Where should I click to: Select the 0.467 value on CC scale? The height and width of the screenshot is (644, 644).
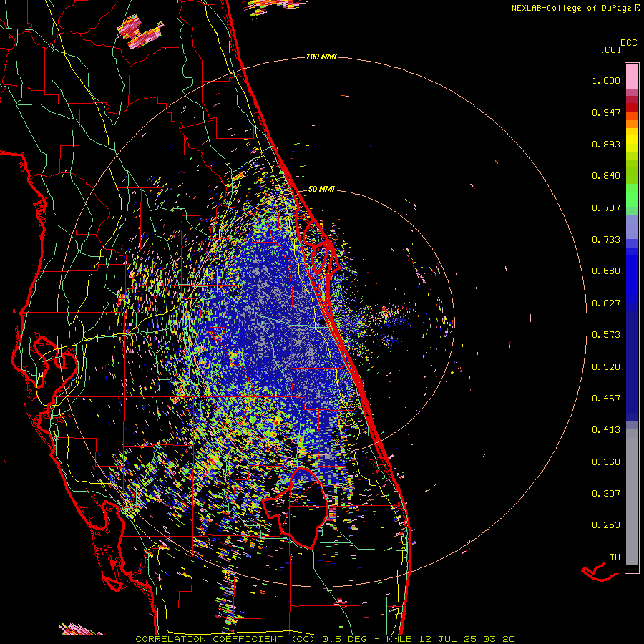pos(606,399)
